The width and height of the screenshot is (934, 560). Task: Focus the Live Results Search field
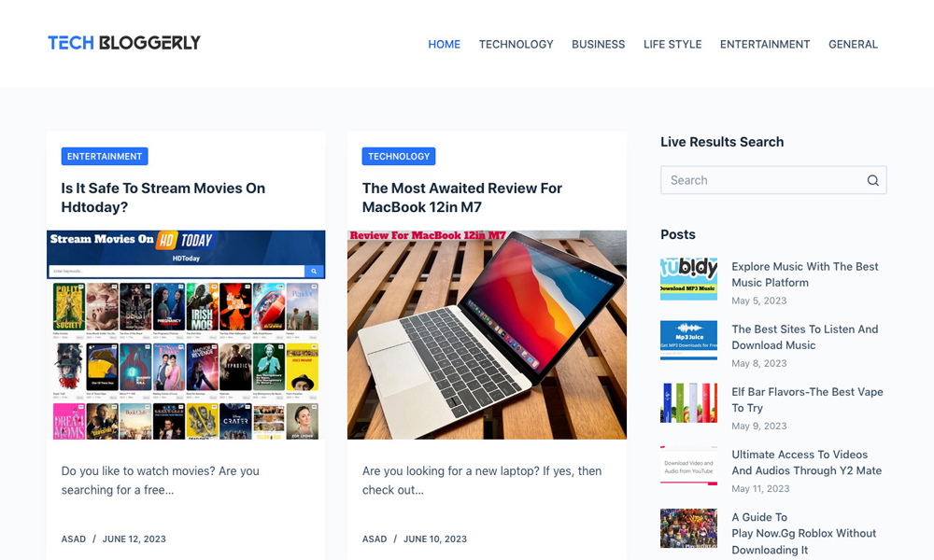[773, 180]
